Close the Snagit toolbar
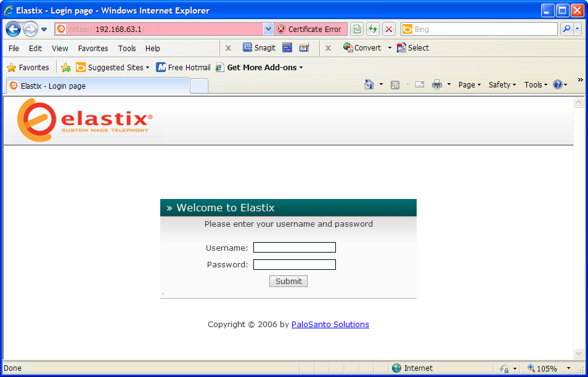588x377 pixels. click(228, 48)
